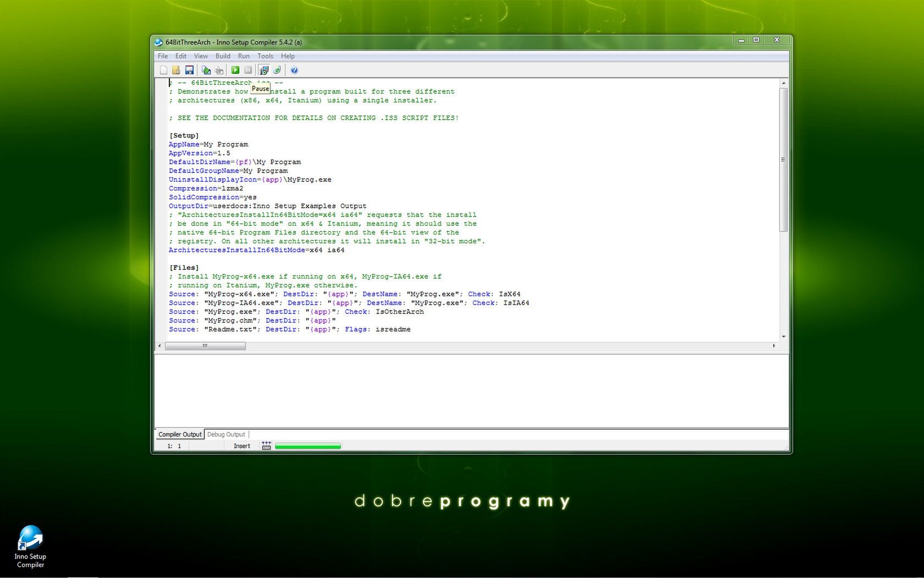Click the window title bar text

point(234,42)
